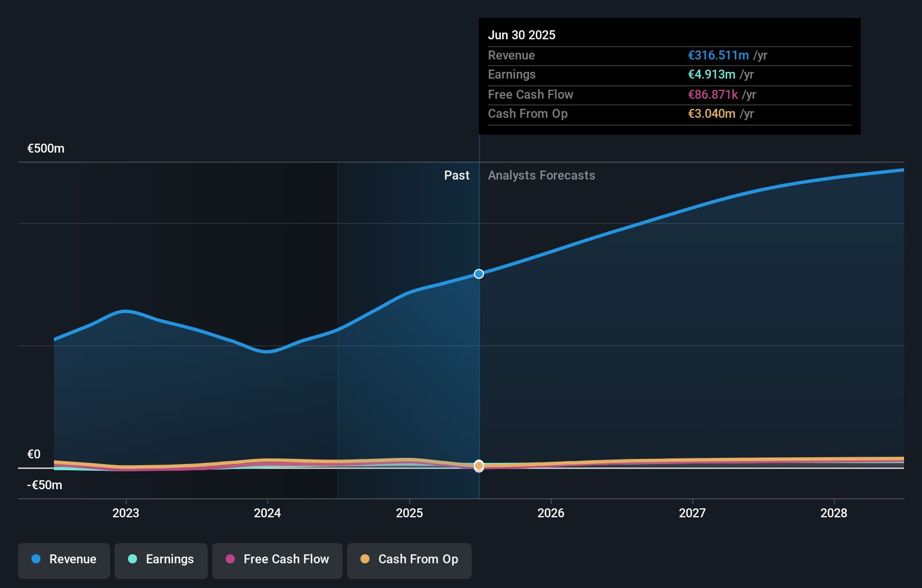Click the Earnings row label in tooltip

coord(512,75)
